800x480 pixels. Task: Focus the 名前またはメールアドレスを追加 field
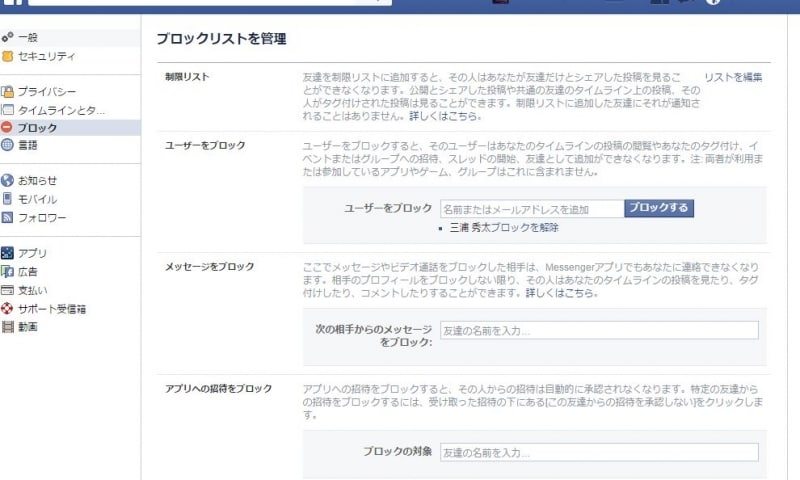pos(532,209)
